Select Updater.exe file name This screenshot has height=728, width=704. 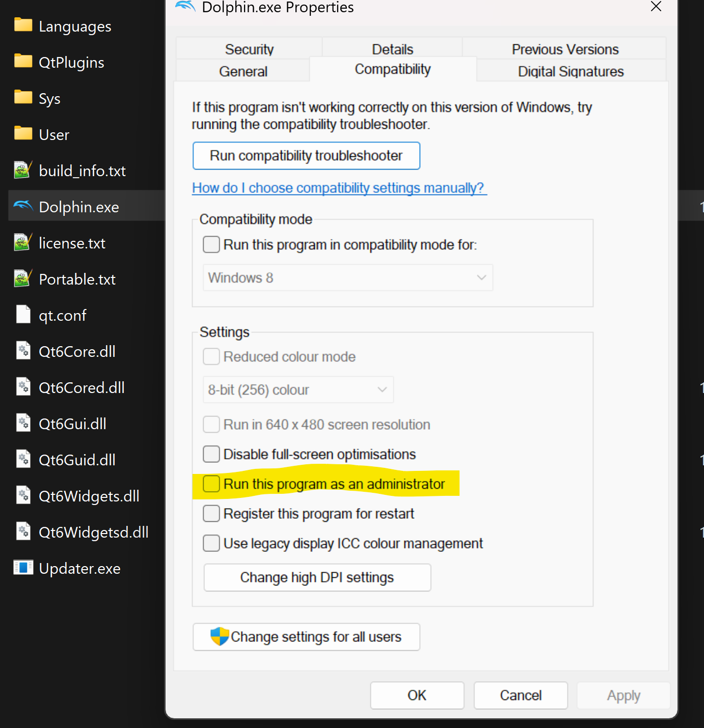(79, 568)
